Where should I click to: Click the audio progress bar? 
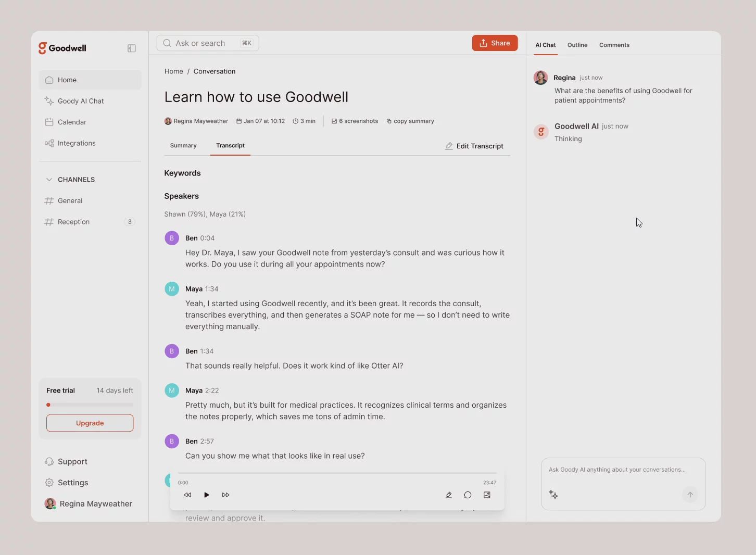[337, 473]
